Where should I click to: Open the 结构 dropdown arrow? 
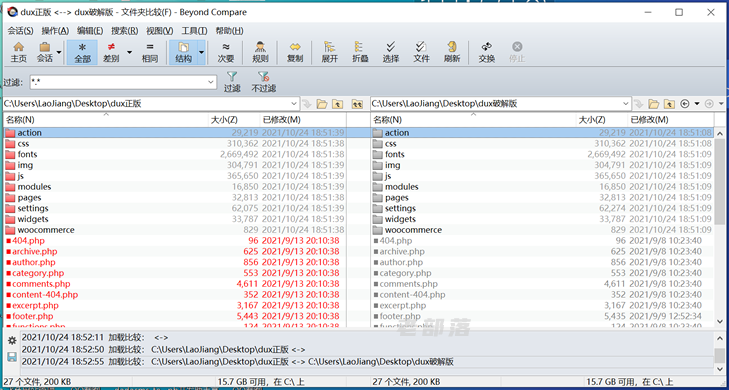pos(201,52)
